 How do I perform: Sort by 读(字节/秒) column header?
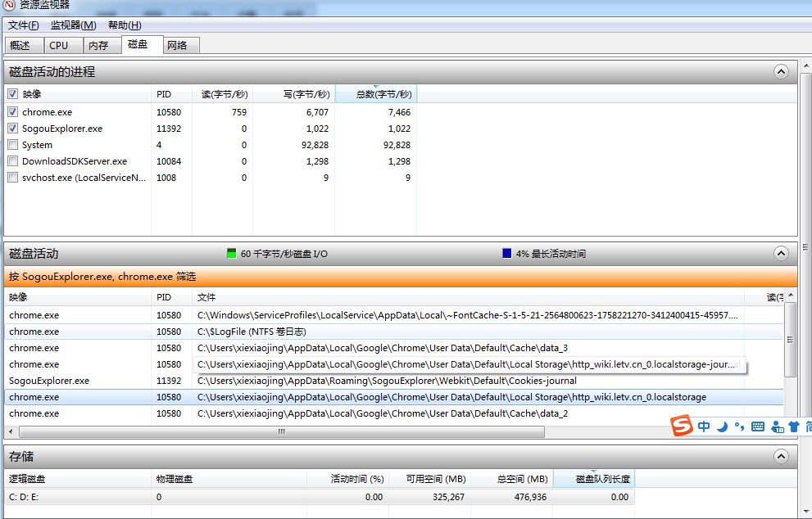click(x=223, y=94)
